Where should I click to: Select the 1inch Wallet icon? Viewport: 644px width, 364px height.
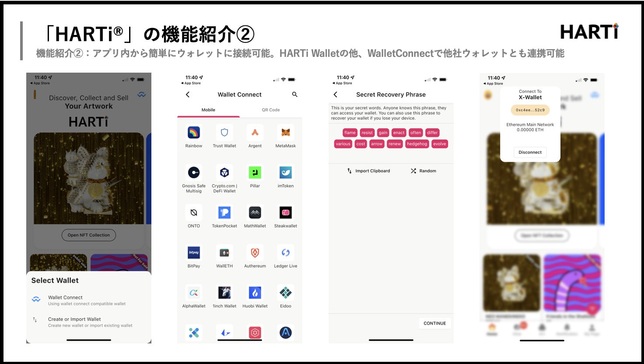pos(224,293)
